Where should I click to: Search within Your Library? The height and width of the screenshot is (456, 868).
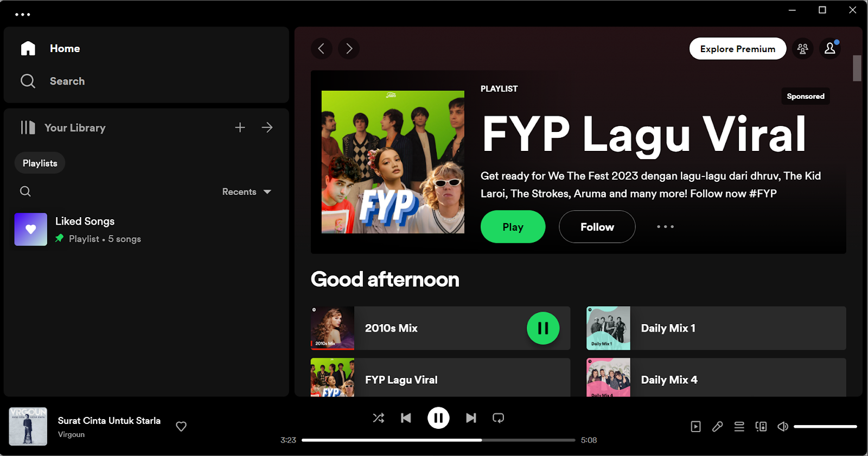(25, 191)
